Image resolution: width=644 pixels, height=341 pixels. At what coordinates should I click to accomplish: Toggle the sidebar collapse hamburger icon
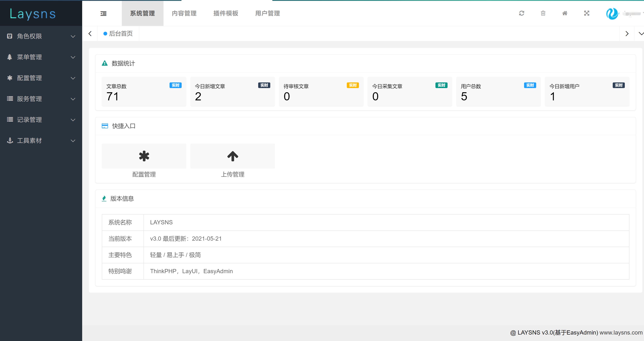(103, 14)
